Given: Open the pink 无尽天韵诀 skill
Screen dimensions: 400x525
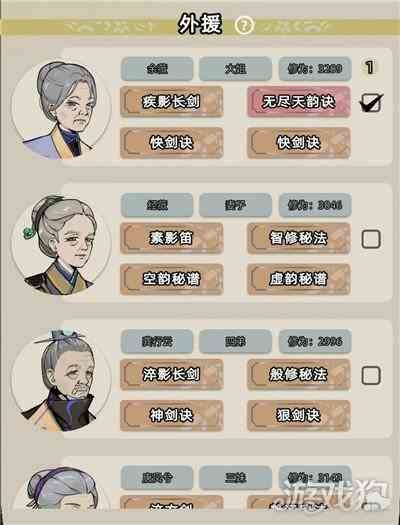Looking at the screenshot, I should click(299, 102).
